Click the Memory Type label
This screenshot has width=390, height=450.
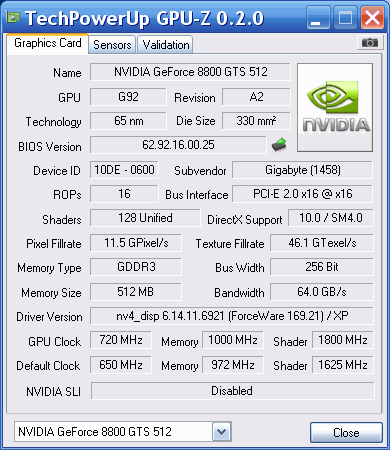49,268
